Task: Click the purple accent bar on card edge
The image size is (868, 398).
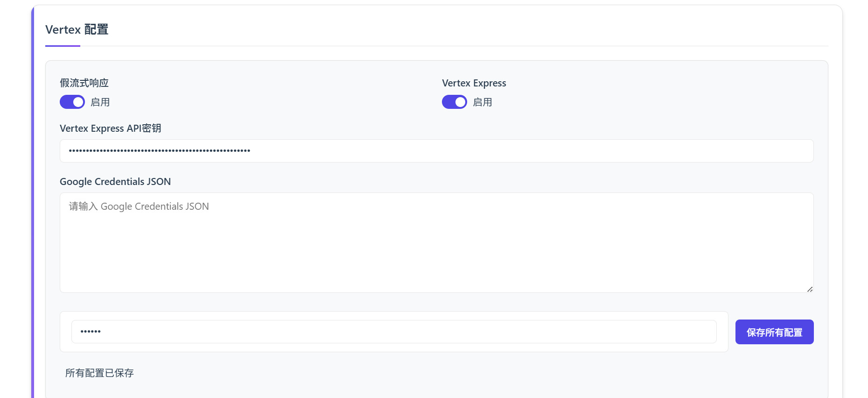Action: click(x=33, y=210)
